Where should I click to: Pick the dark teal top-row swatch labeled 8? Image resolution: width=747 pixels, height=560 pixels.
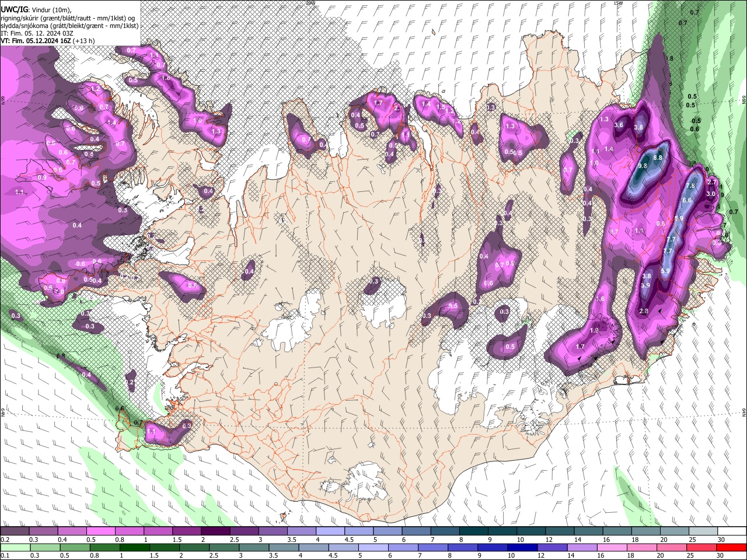click(x=474, y=531)
